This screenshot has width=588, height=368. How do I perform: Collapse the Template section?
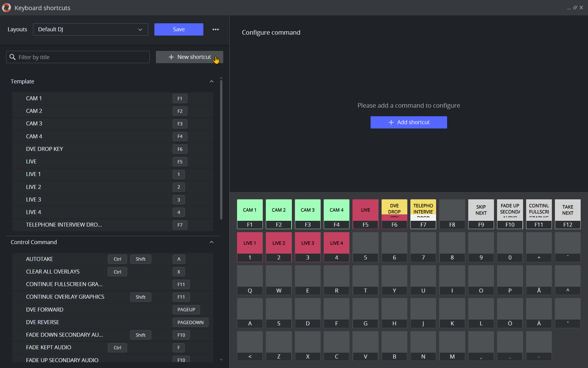point(211,82)
